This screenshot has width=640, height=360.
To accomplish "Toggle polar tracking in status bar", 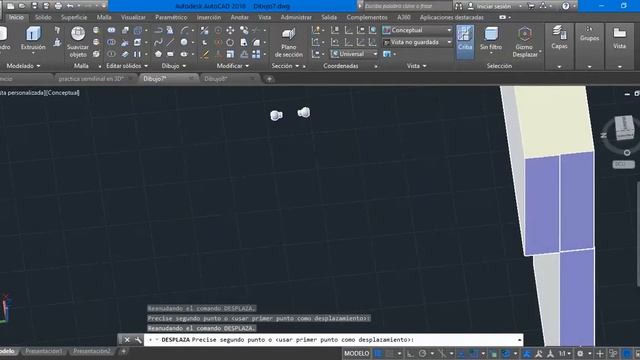I will pyautogui.click(x=422, y=353).
